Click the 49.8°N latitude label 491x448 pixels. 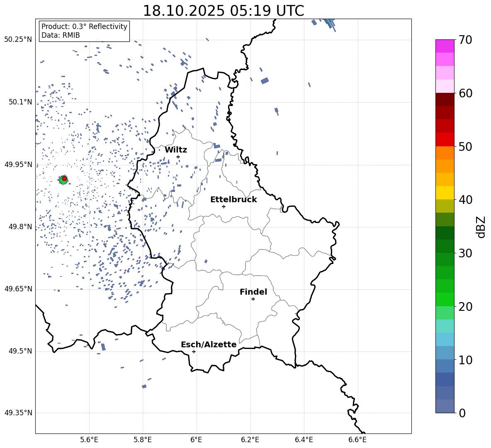tap(20, 227)
